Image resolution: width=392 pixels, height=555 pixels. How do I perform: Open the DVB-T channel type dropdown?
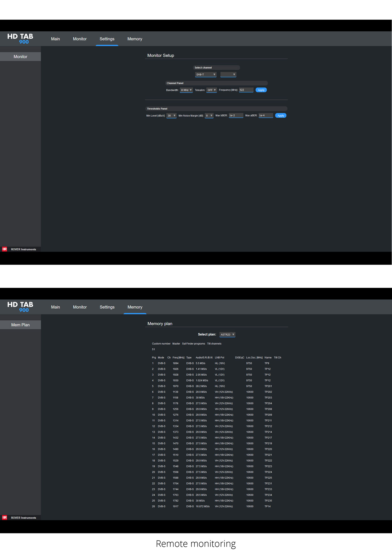point(206,75)
